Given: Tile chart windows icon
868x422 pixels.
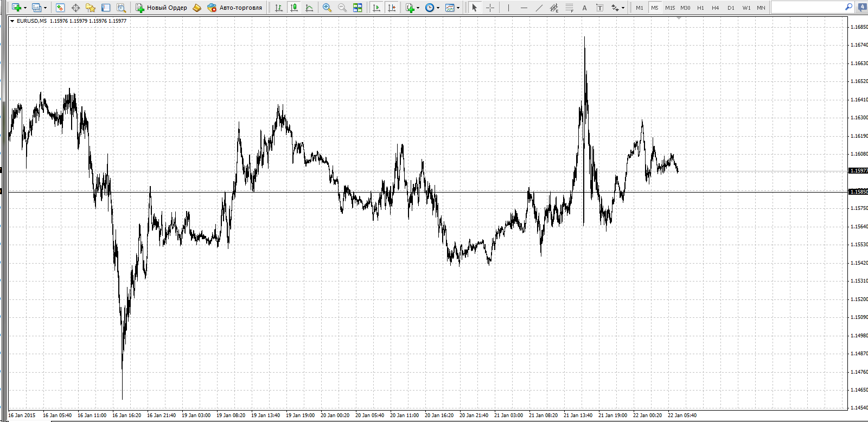Looking at the screenshot, I should click(357, 8).
